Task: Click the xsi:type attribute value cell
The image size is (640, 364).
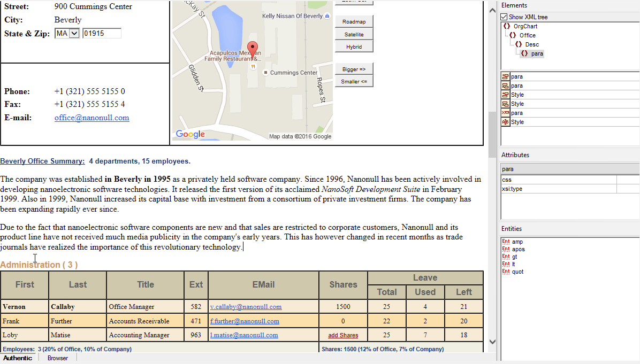Action: (x=628, y=189)
